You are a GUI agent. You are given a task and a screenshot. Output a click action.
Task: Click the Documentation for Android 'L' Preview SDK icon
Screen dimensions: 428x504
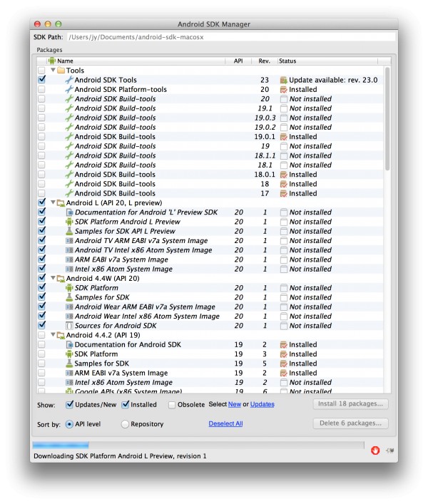(x=69, y=212)
